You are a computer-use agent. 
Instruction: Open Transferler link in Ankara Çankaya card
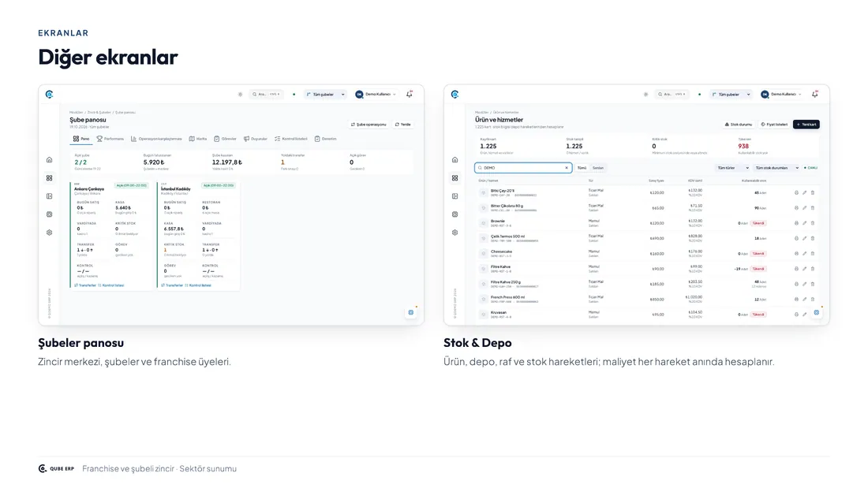(x=85, y=285)
